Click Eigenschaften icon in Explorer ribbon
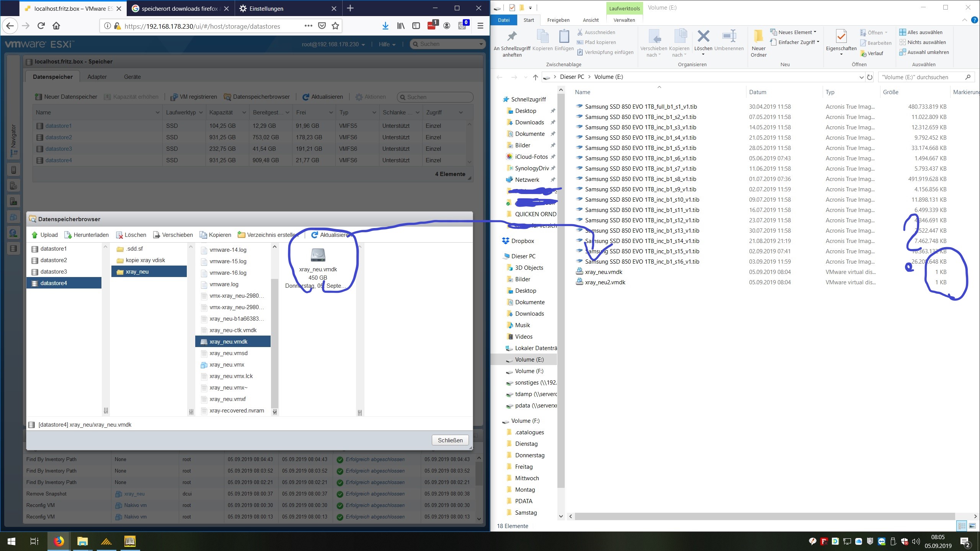 tap(841, 37)
